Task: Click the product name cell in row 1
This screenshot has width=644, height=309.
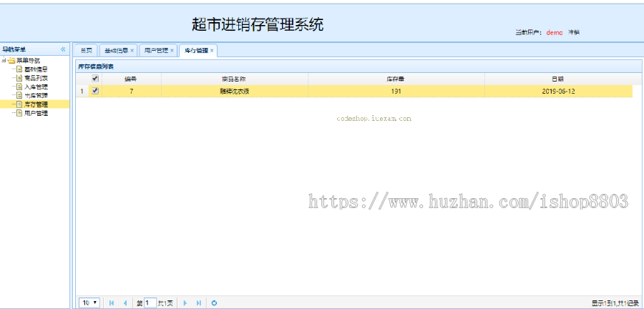Action: pyautogui.click(x=235, y=92)
